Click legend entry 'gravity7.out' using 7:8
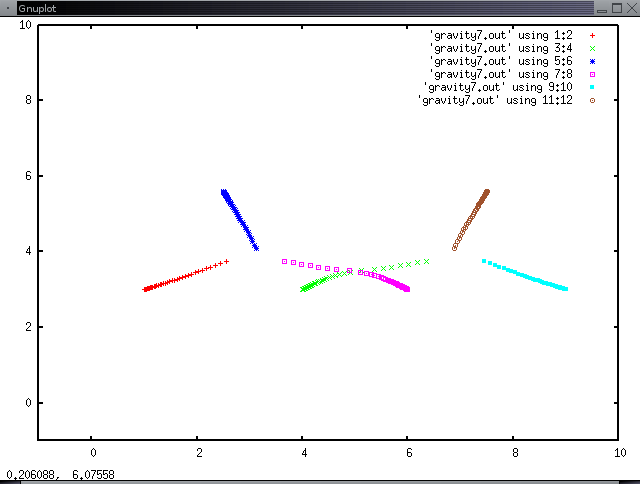 pyautogui.click(x=501, y=75)
